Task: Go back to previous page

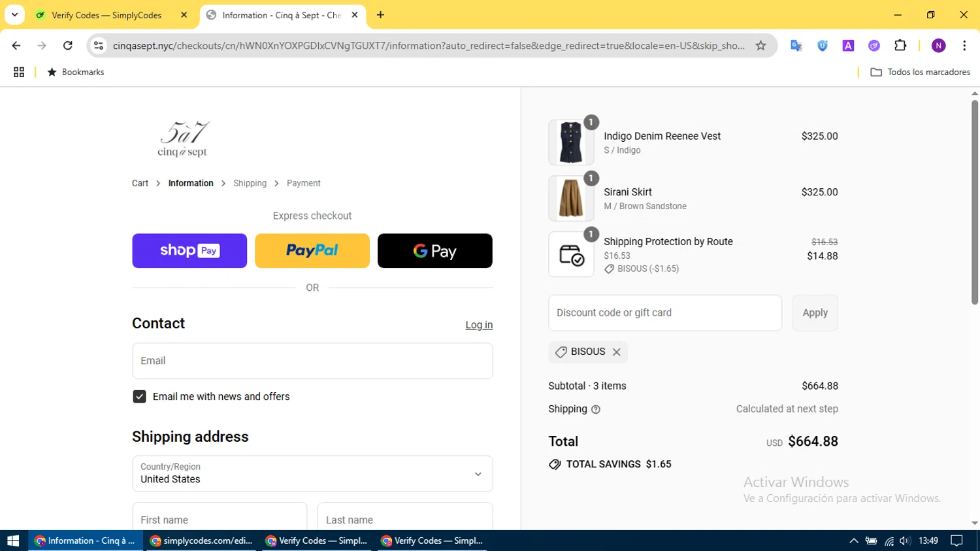Action: 16,46
